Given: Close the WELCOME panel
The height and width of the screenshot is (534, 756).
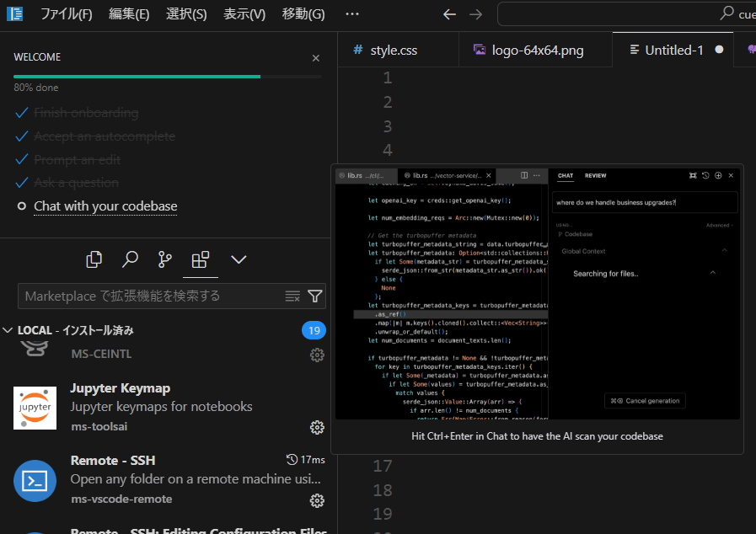Looking at the screenshot, I should (x=316, y=58).
